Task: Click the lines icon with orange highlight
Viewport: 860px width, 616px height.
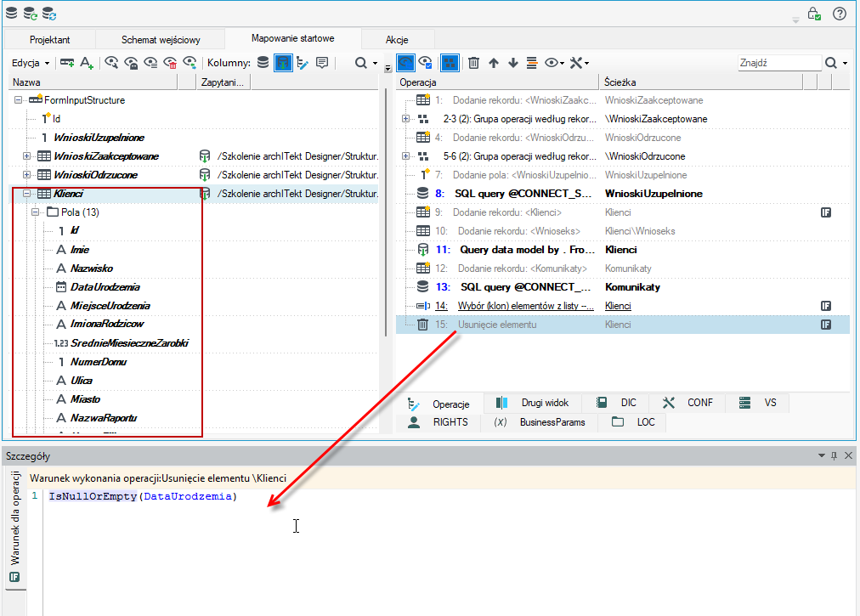Action: (x=531, y=63)
